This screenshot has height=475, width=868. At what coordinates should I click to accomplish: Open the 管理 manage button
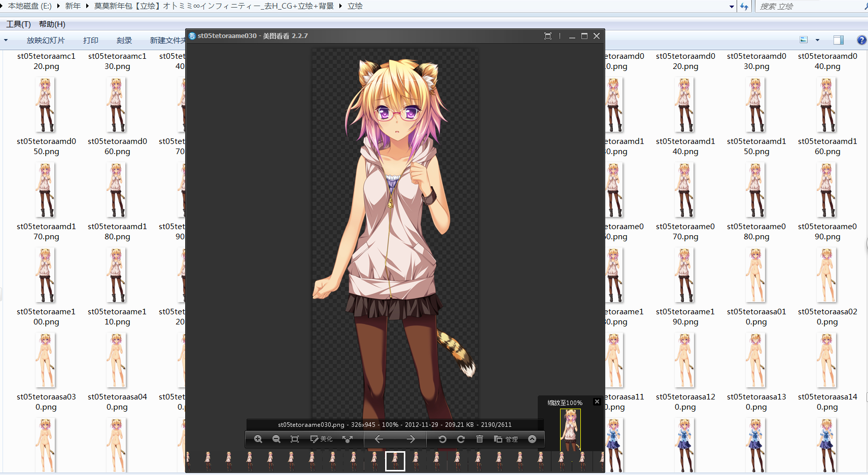tap(506, 439)
